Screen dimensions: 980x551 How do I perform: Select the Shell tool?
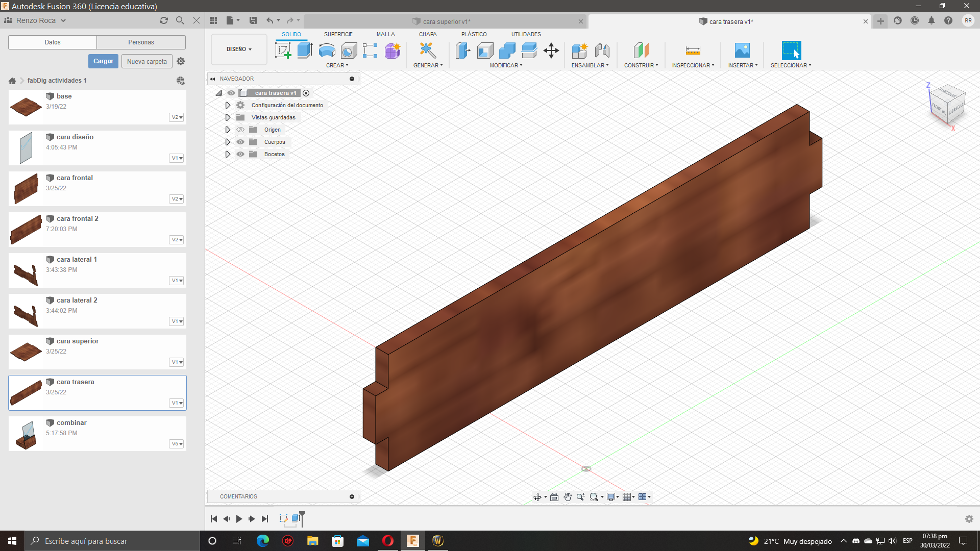(485, 51)
